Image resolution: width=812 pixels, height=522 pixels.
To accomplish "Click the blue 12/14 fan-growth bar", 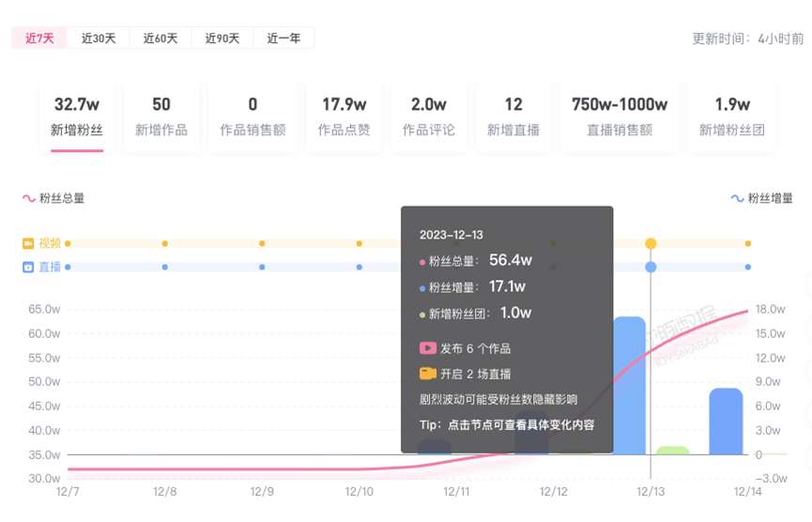I will [x=726, y=422].
